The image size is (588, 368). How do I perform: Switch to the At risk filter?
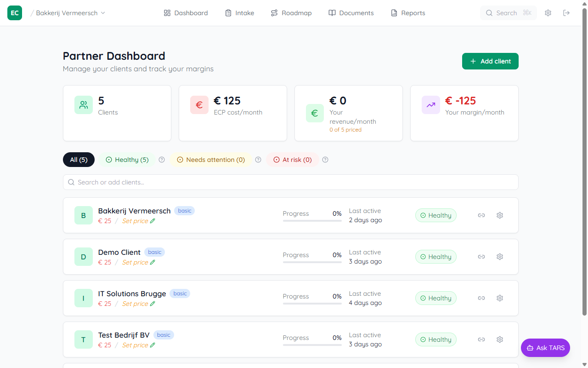[x=293, y=160]
